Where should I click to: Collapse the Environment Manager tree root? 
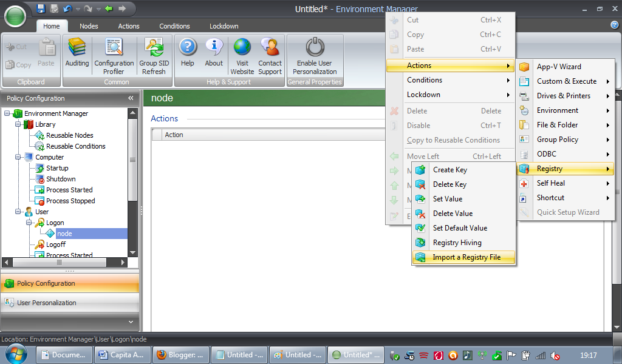coord(7,113)
